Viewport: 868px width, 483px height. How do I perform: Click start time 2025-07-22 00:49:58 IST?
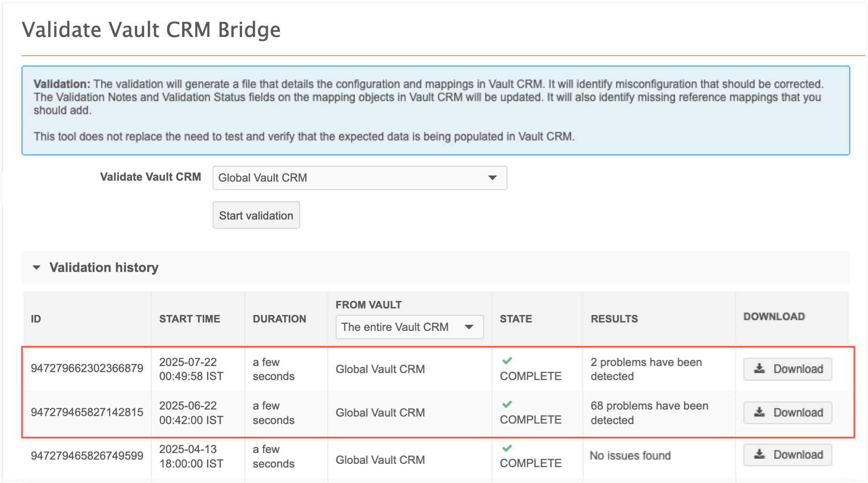pyautogui.click(x=191, y=369)
